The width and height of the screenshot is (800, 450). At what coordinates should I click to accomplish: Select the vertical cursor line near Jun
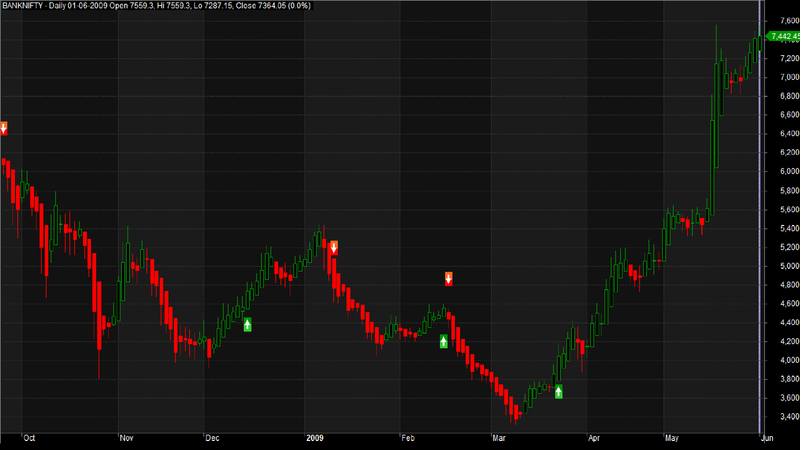[x=760, y=217]
